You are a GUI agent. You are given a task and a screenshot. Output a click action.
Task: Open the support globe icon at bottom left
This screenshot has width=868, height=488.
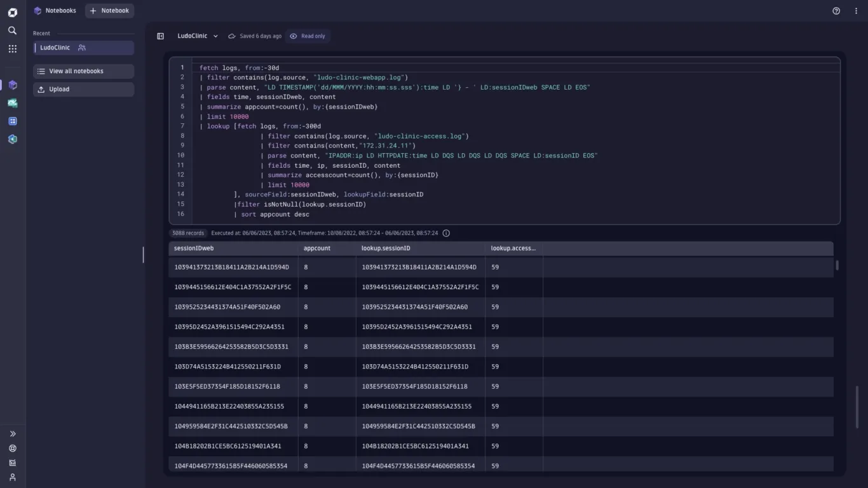pos(12,449)
